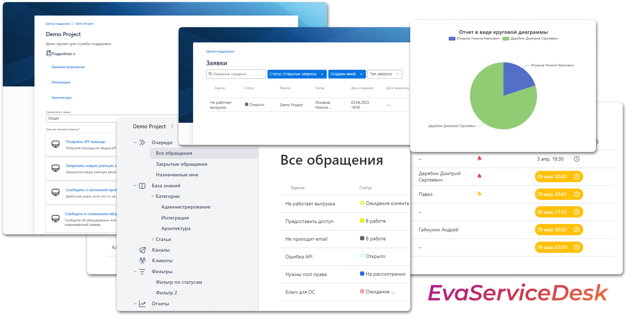Open the Архитектура link in portal window

62,98
